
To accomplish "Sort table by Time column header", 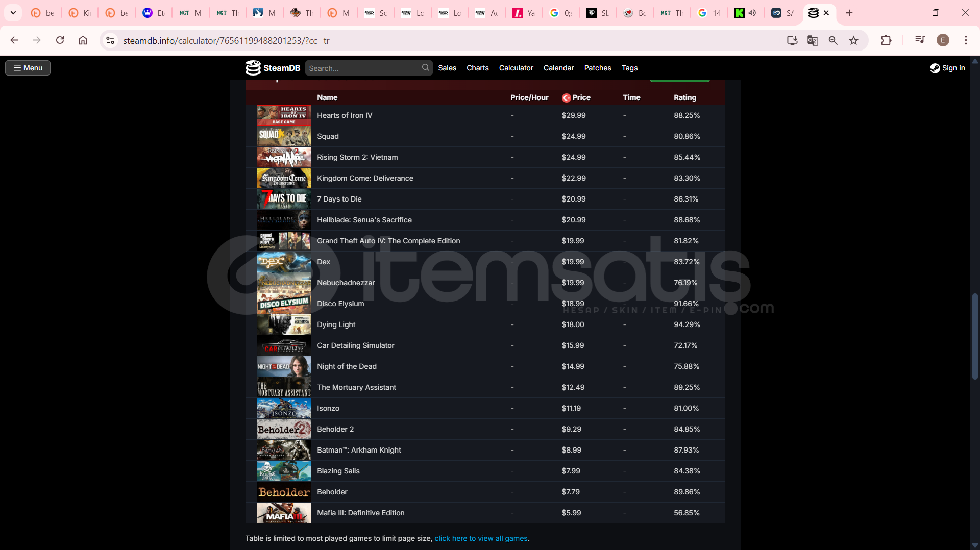I will point(631,97).
